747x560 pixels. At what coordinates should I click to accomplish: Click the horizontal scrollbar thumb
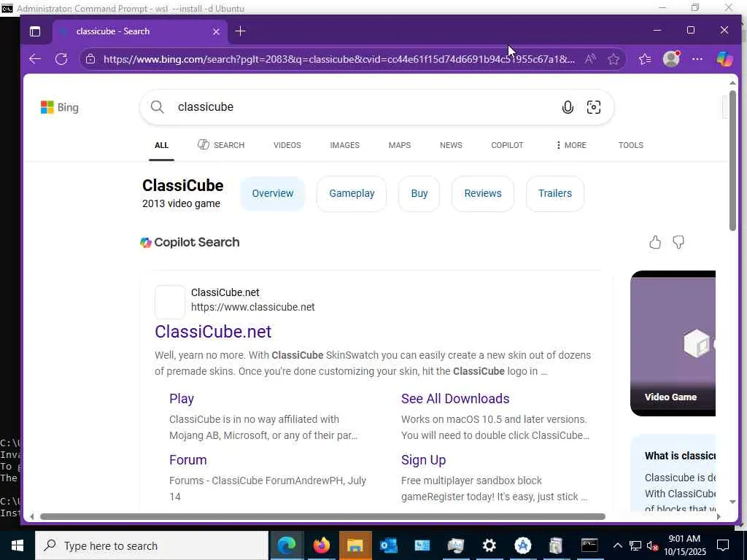point(322,517)
